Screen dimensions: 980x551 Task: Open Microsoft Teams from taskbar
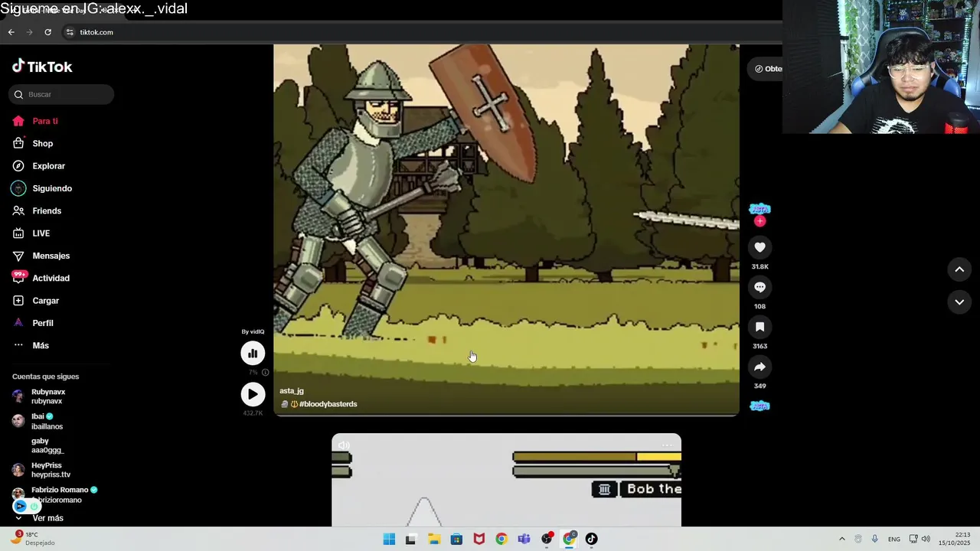pyautogui.click(x=524, y=539)
